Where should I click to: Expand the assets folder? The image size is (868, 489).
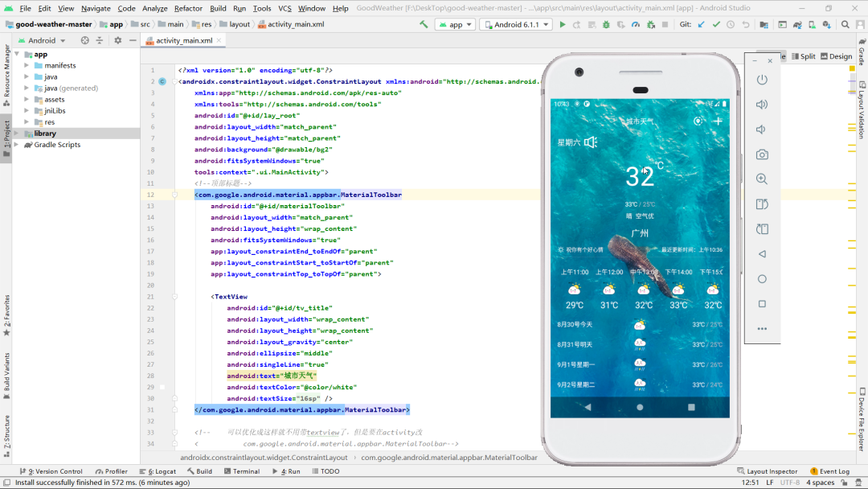[27, 99]
